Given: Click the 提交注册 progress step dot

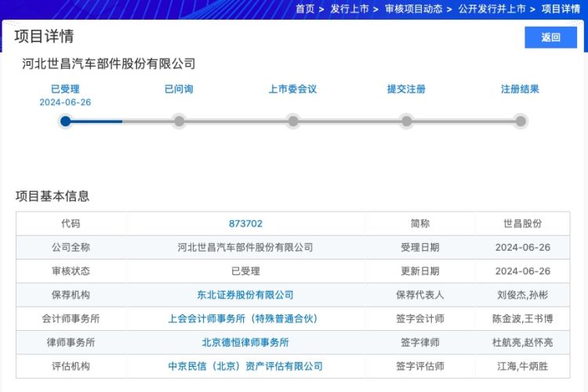Looking at the screenshot, I should pyautogui.click(x=406, y=121).
